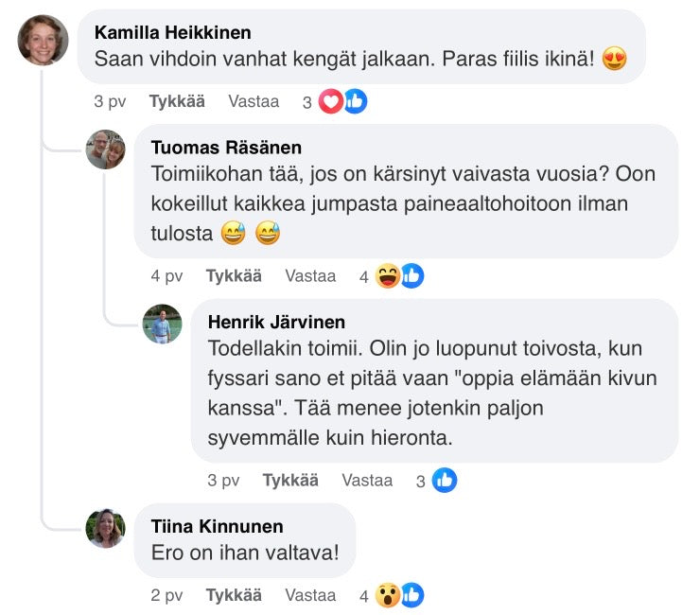This screenshot has width=700, height=615.
Task: Click thumbs-up reaction icon on Tiina's comment
Action: tap(411, 596)
